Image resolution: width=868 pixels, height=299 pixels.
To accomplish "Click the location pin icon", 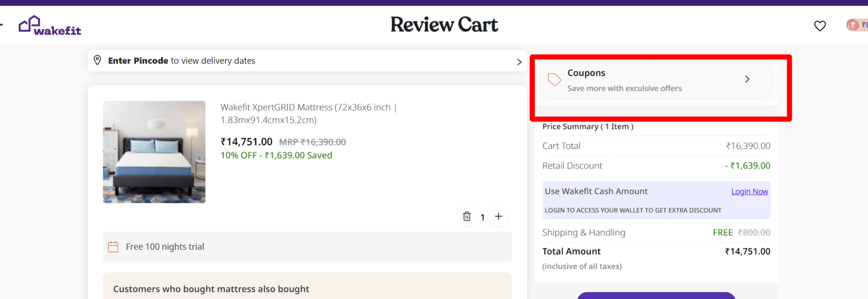I will click(97, 60).
